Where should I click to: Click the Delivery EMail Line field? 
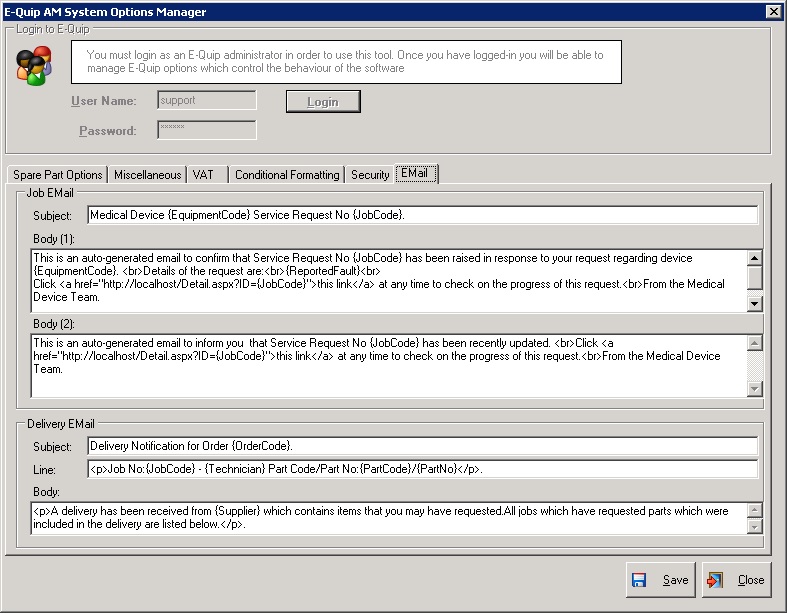click(x=422, y=469)
